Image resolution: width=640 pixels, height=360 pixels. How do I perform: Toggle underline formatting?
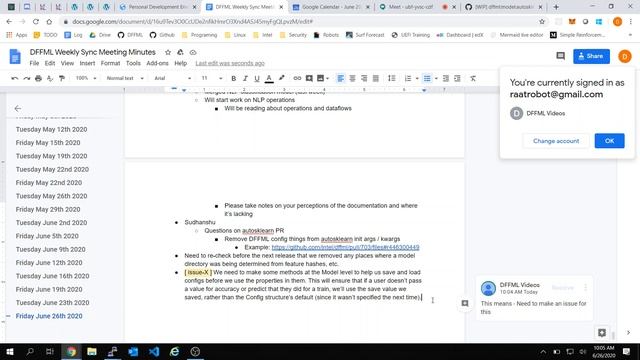tap(257, 78)
